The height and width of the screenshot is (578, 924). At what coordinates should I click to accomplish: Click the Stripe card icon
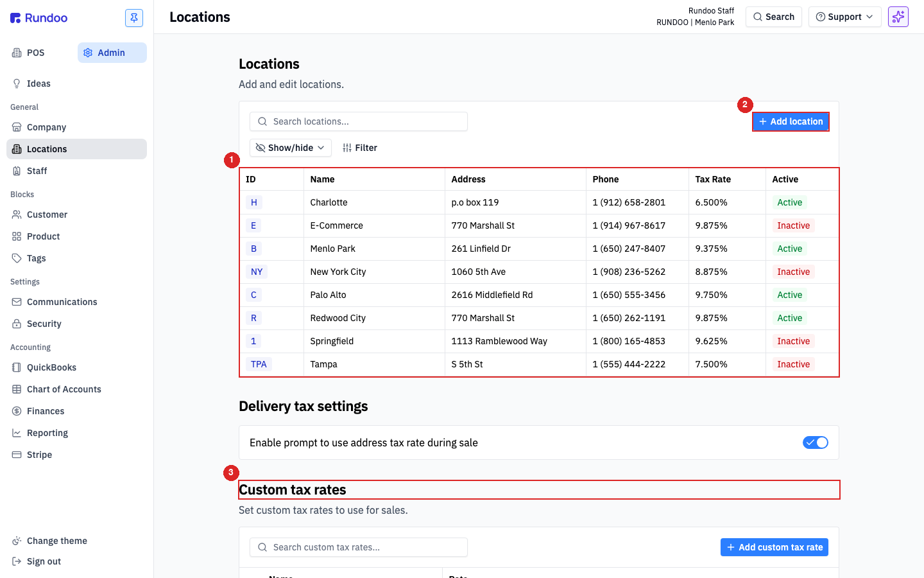tap(17, 455)
